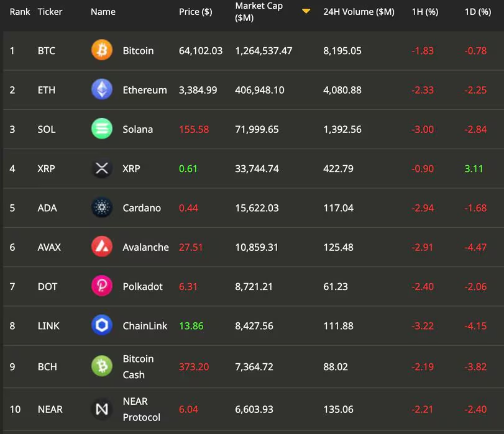Click the Bitcoin coin logo icon
This screenshot has height=434, width=504.
coord(102,50)
